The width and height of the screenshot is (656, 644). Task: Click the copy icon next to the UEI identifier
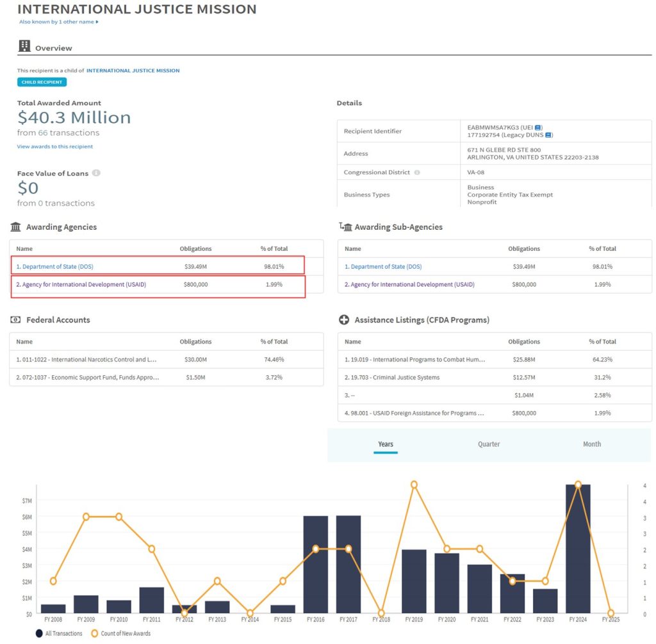538,127
